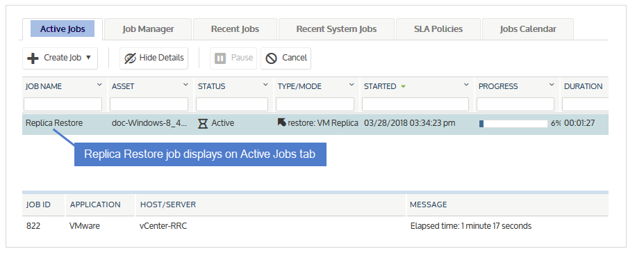Sort by the STATUS column header
The height and width of the screenshot is (265, 644).
coord(211,86)
